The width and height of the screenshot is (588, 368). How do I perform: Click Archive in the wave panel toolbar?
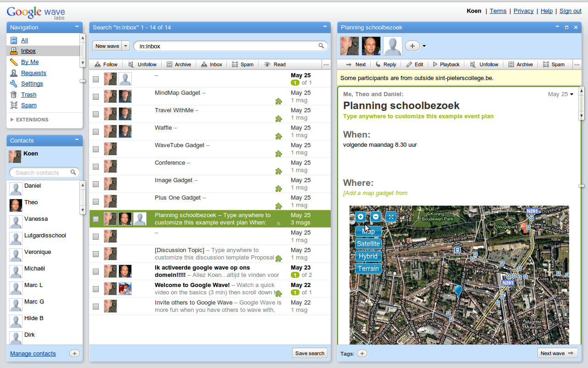click(x=520, y=64)
